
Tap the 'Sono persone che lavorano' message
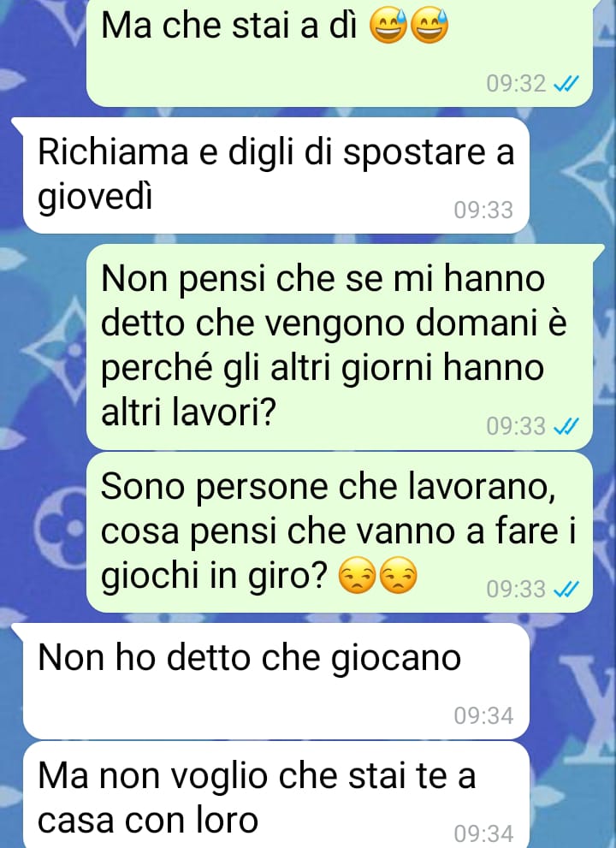click(x=340, y=533)
